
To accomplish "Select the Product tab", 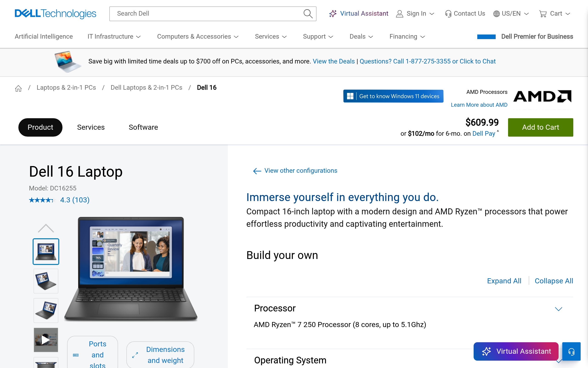I will click(40, 127).
